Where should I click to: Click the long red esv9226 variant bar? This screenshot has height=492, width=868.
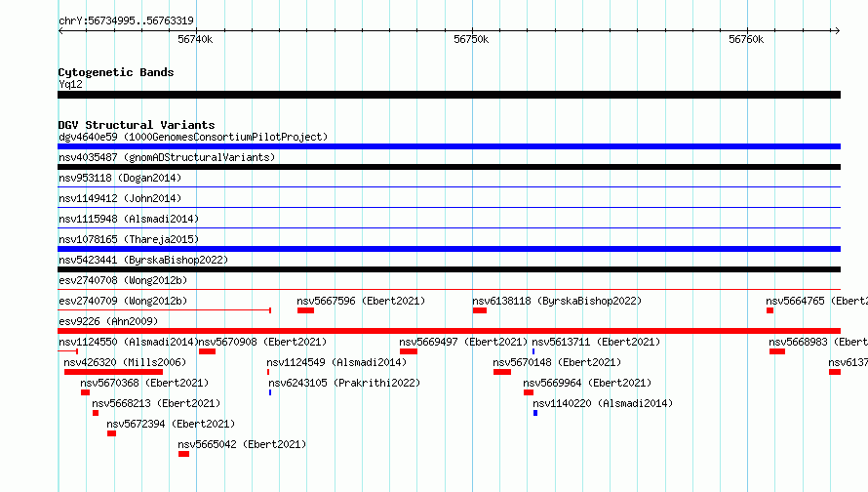(449, 331)
